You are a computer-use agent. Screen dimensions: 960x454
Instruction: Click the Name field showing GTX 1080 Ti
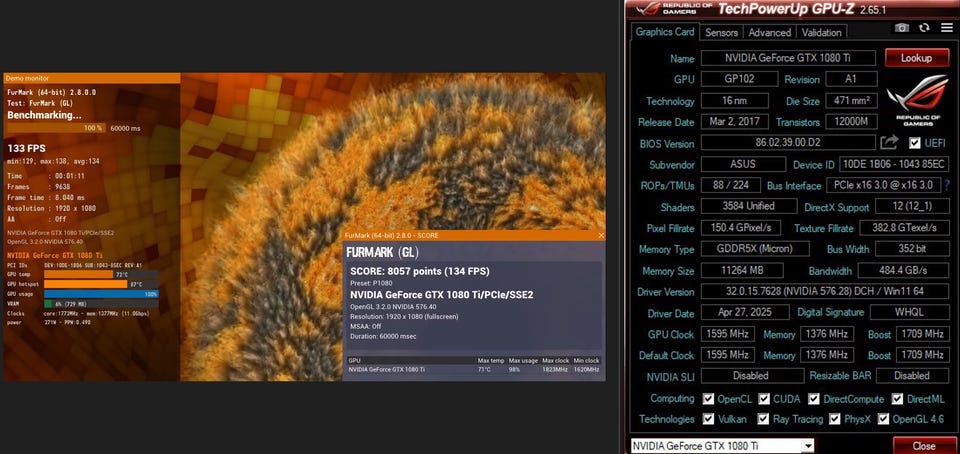[x=788, y=58]
